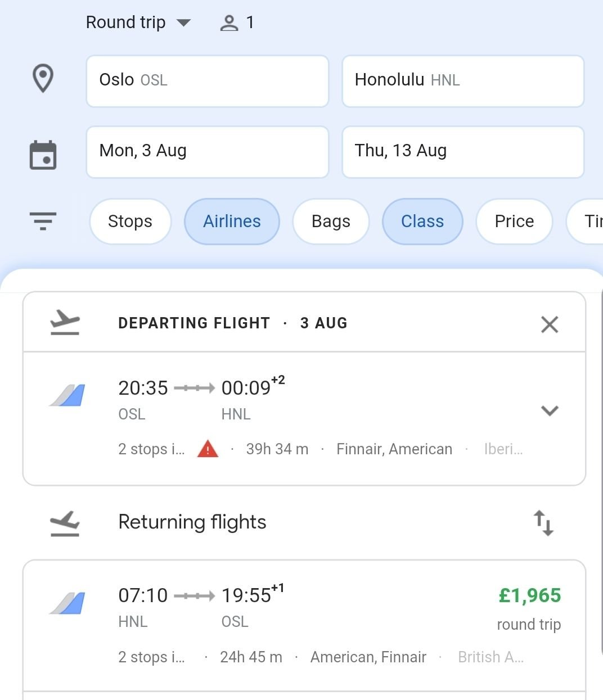Open the Price filter chip
603x700 pixels.
[514, 222]
